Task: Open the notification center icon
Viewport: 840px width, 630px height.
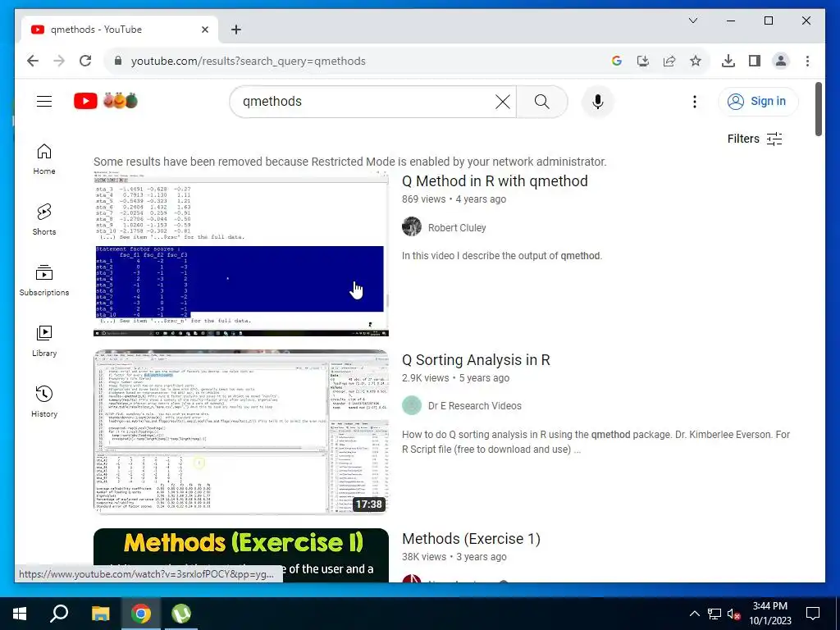Action: [813, 614]
